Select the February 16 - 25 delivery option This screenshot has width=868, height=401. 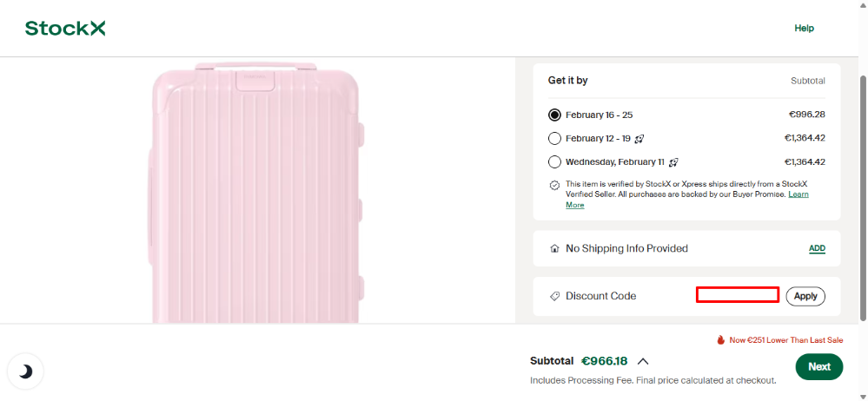554,115
